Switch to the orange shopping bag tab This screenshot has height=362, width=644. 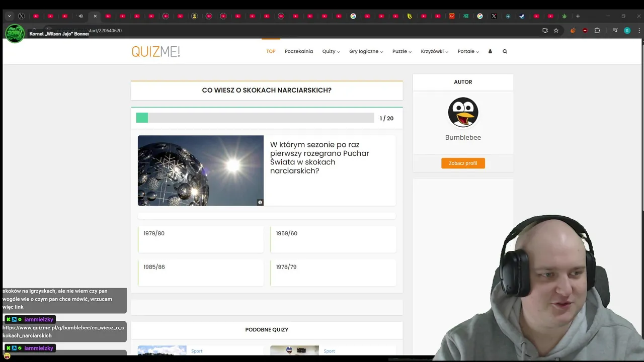[452, 16]
